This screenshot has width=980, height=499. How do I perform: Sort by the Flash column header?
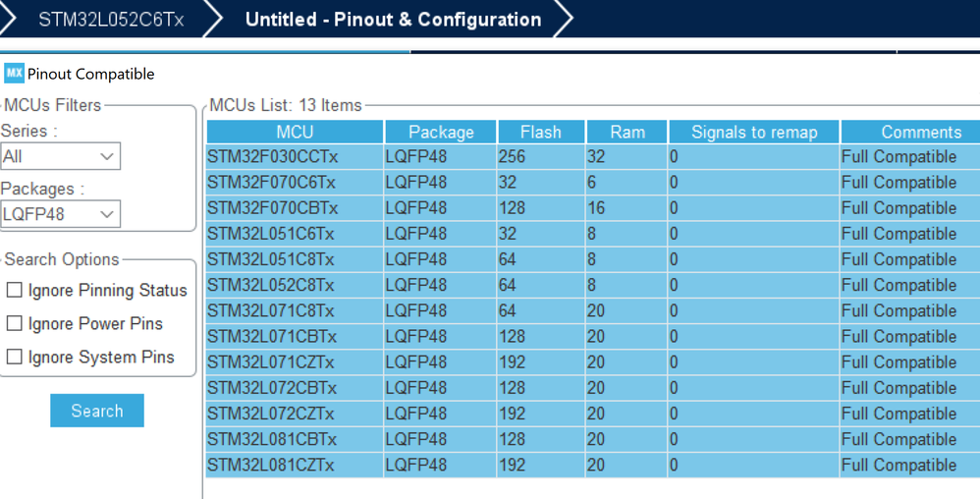pyautogui.click(x=541, y=132)
